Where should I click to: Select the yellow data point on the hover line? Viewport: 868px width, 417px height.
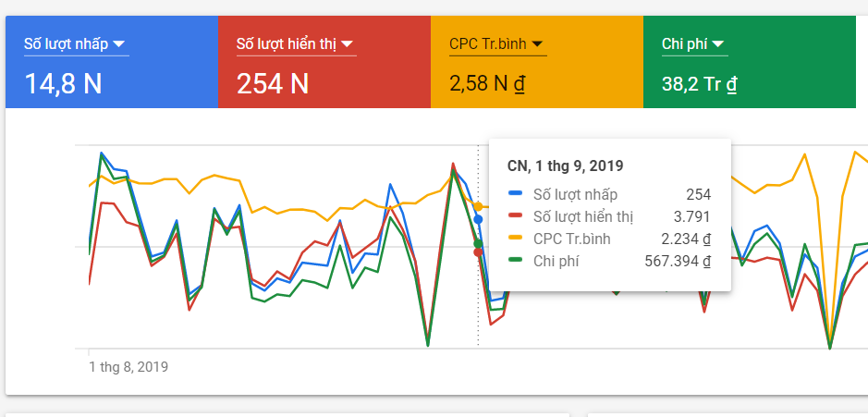coord(478,206)
